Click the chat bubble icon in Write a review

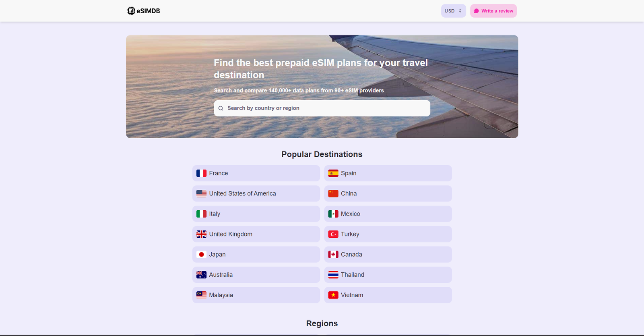click(x=477, y=11)
